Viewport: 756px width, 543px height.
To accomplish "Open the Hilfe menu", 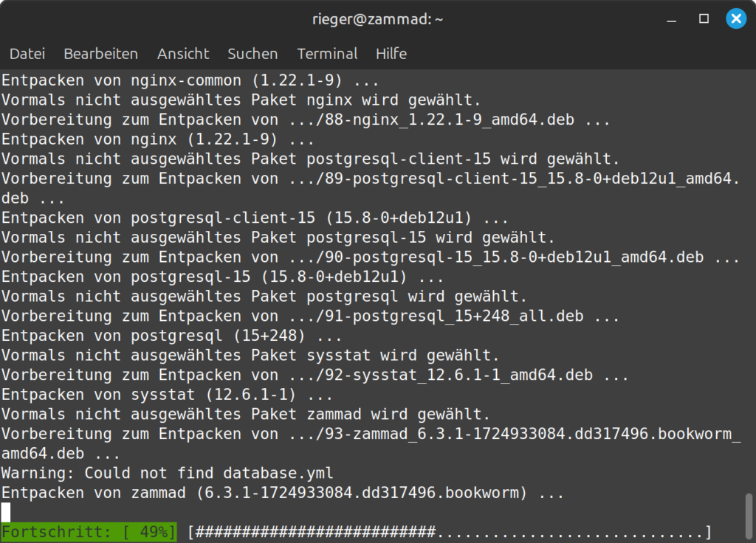I will [x=391, y=53].
